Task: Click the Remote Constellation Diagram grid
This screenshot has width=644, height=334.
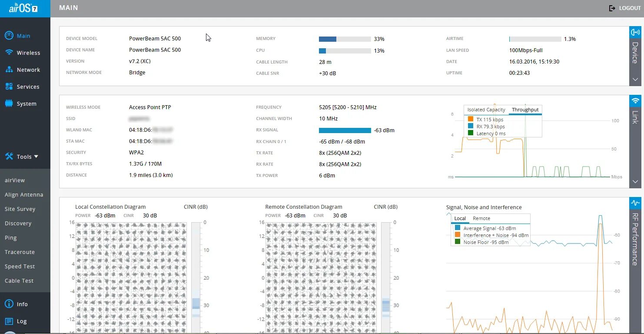Action: (x=321, y=277)
